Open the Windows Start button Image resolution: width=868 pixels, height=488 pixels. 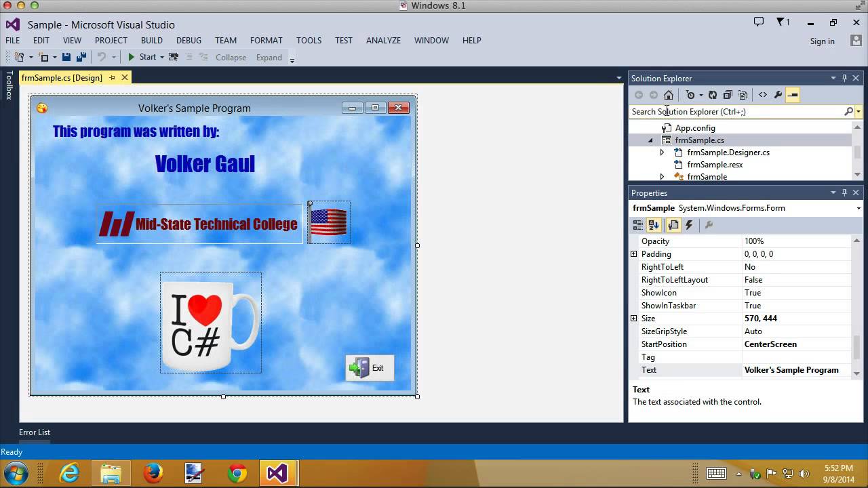[x=16, y=472]
